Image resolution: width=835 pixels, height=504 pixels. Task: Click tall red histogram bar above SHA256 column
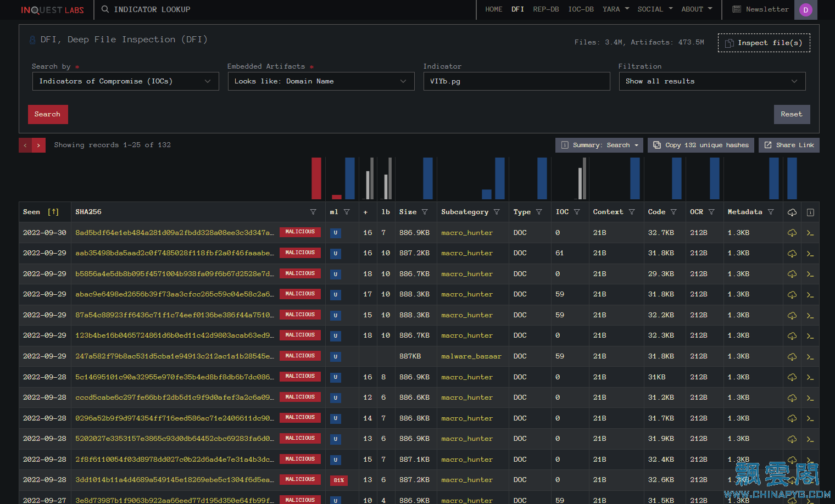coord(316,178)
